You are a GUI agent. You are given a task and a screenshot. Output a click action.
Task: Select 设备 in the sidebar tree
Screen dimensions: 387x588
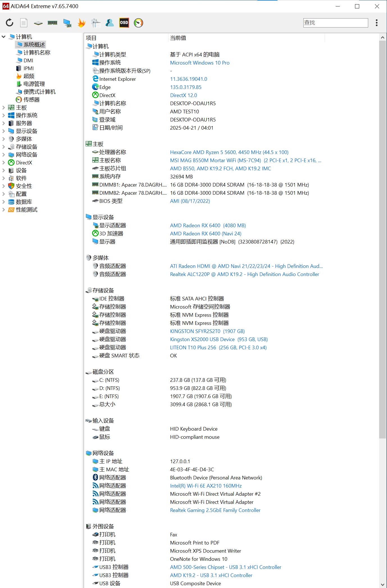pyautogui.click(x=21, y=170)
